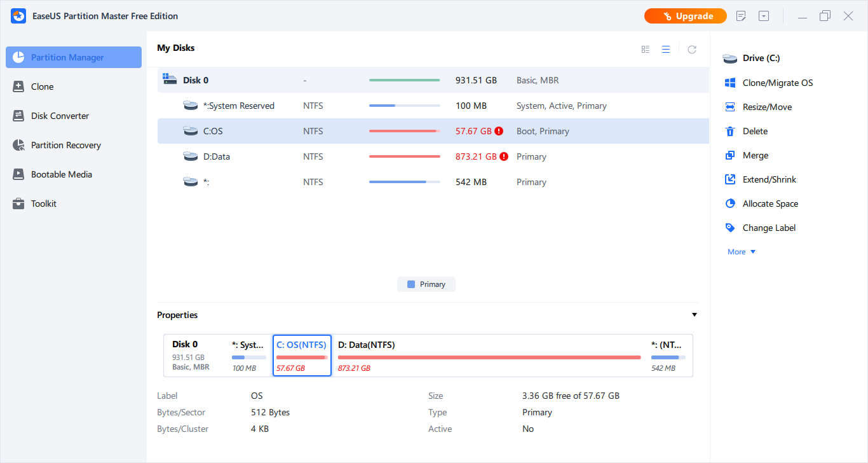Screen dimensions: 868x463
Task: Select C: OS(NTFS) block in disk map
Action: click(302, 356)
